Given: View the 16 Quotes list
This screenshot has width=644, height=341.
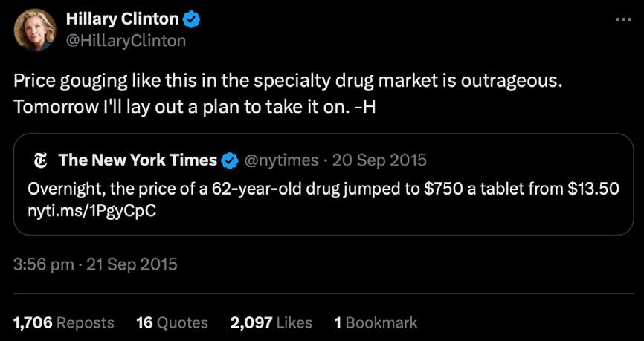Looking at the screenshot, I should (172, 322).
